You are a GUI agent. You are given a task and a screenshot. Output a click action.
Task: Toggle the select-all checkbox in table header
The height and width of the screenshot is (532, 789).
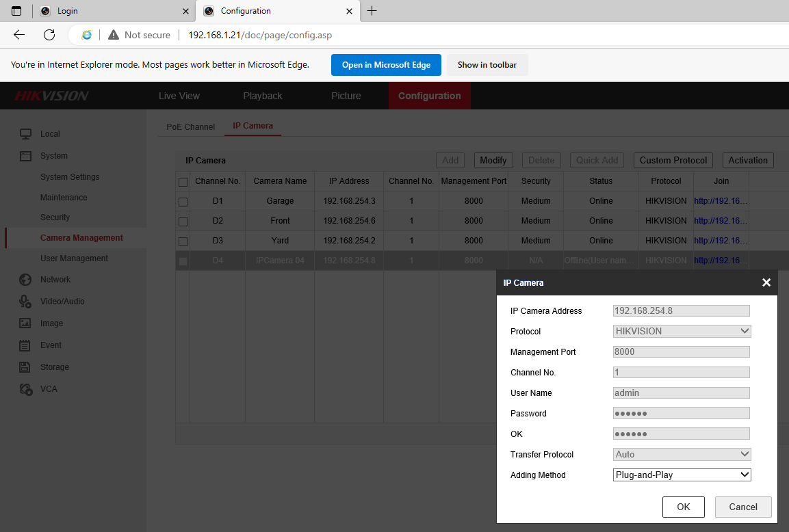[x=183, y=182]
